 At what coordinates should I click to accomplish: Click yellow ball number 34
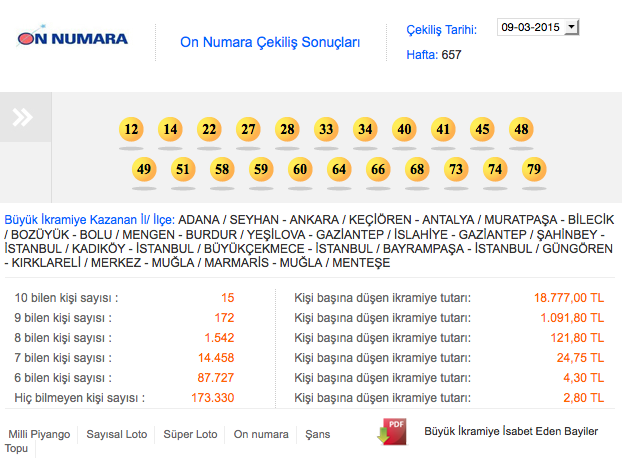[x=365, y=129]
